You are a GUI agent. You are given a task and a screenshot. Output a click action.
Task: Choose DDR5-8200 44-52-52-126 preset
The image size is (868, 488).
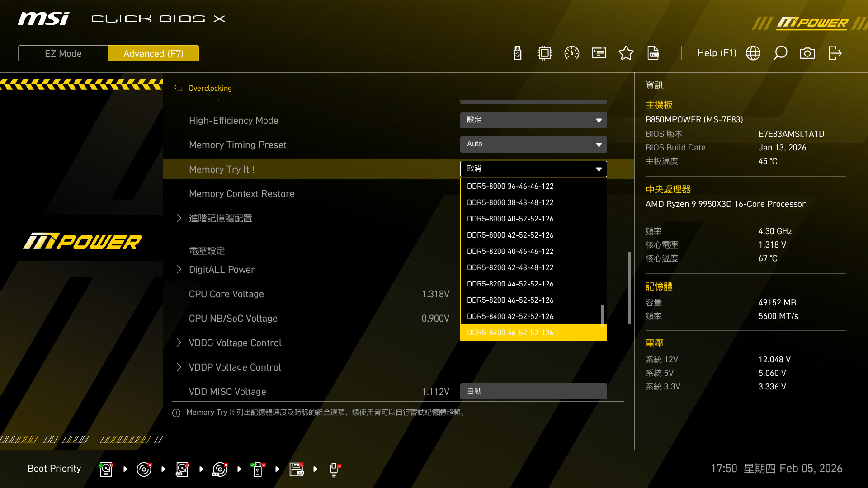510,284
